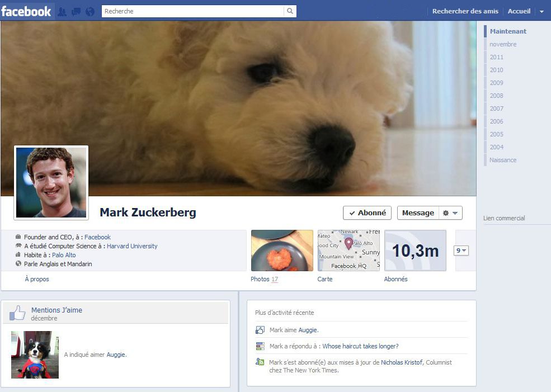Toggle the Abonné subscription button
The height and width of the screenshot is (392, 551).
(367, 213)
